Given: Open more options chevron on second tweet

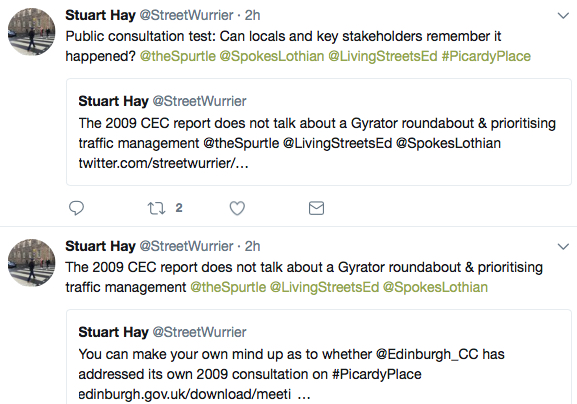Looking at the screenshot, I should 563,247.
